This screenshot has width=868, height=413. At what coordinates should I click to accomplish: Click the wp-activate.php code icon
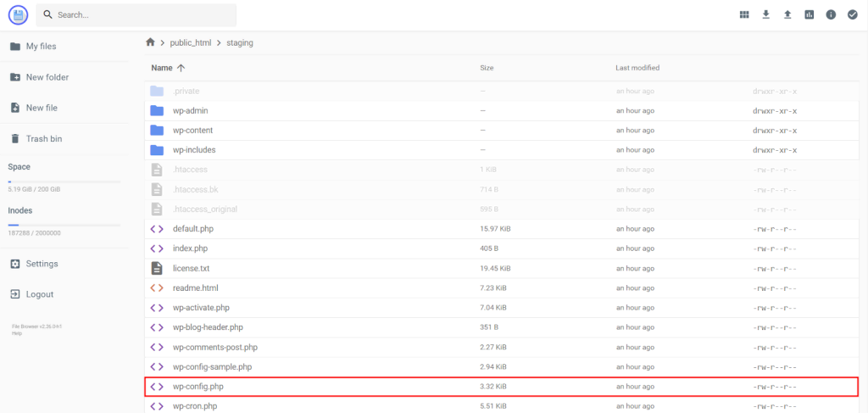(x=157, y=308)
